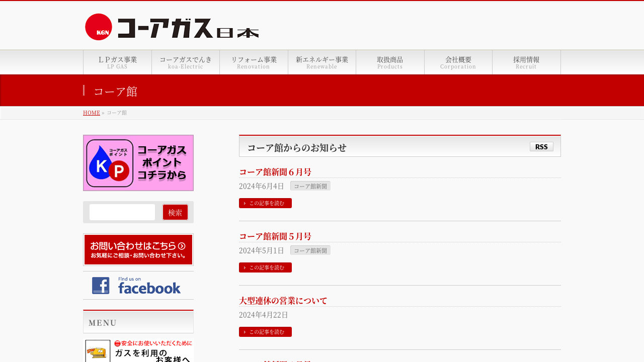Image resolution: width=644 pixels, height=362 pixels.
Task: Open the 新エネルギー事業 menu
Action: coord(322,62)
